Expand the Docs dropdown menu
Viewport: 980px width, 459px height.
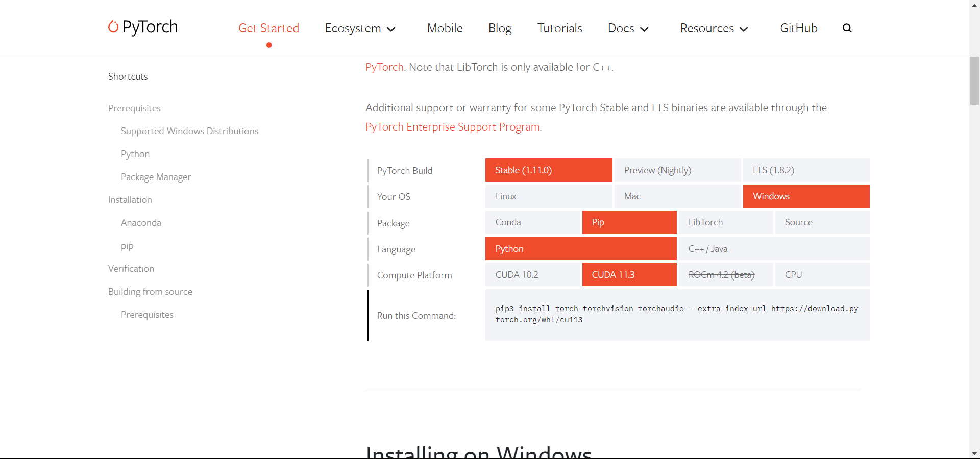coord(628,28)
